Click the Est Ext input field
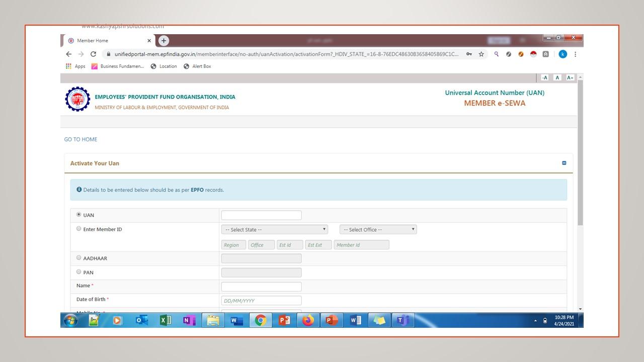The width and height of the screenshot is (644, 362). pos(318,245)
